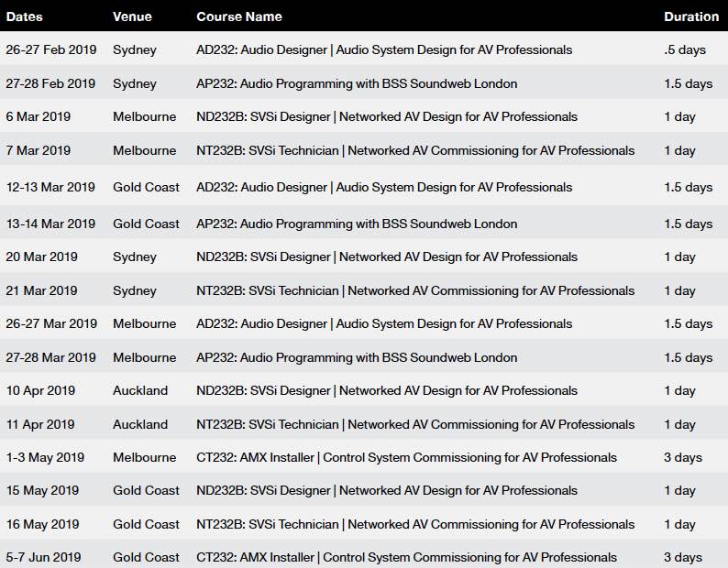Click Gold Coast venue in 12-13 Mar row
The height and width of the screenshot is (568, 728).
click(x=146, y=187)
